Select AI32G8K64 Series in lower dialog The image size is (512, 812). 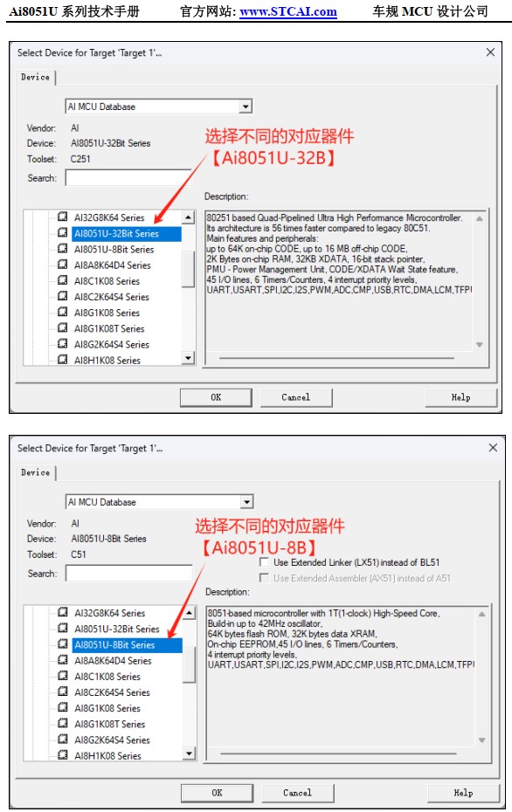[x=110, y=613]
